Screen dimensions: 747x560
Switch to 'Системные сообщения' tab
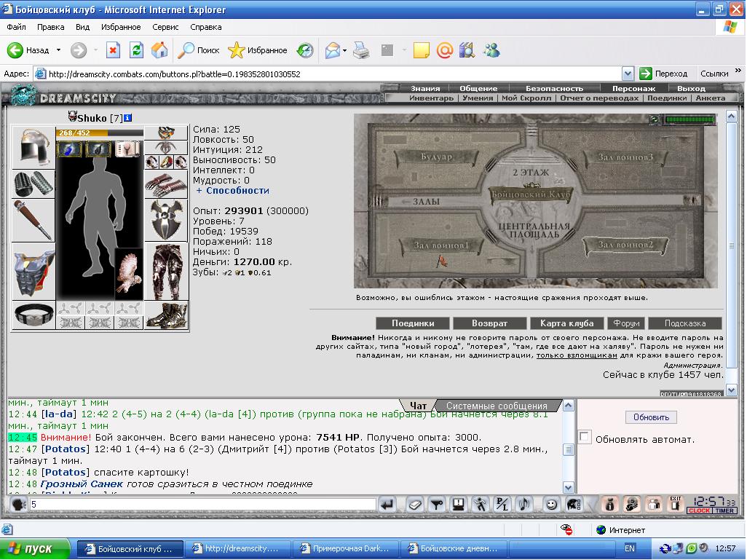click(497, 406)
